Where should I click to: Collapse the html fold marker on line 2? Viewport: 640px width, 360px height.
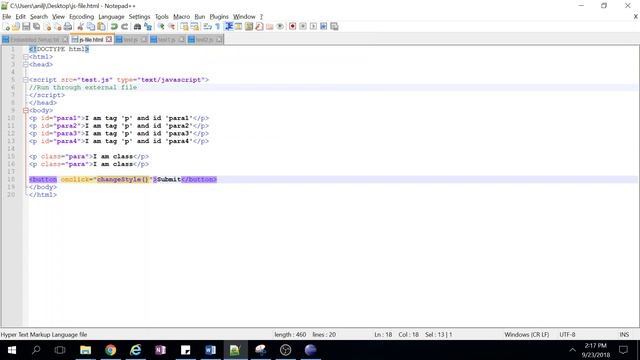pyautogui.click(x=26, y=57)
